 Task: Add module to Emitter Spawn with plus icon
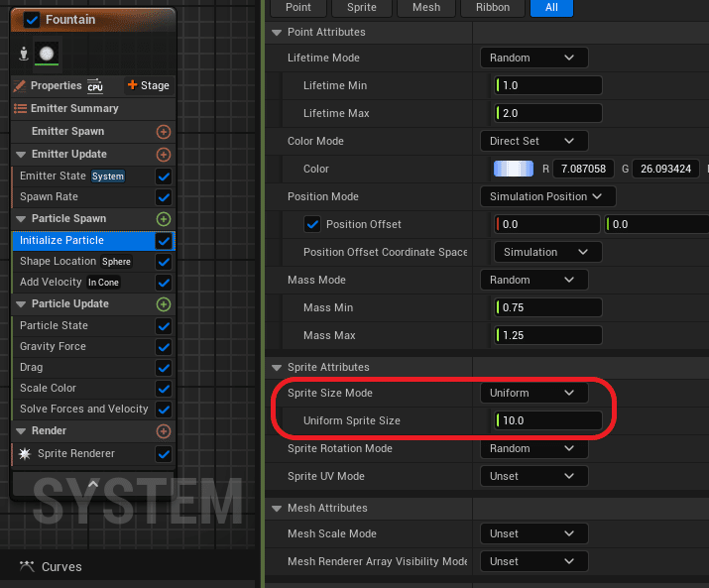pyautogui.click(x=164, y=132)
